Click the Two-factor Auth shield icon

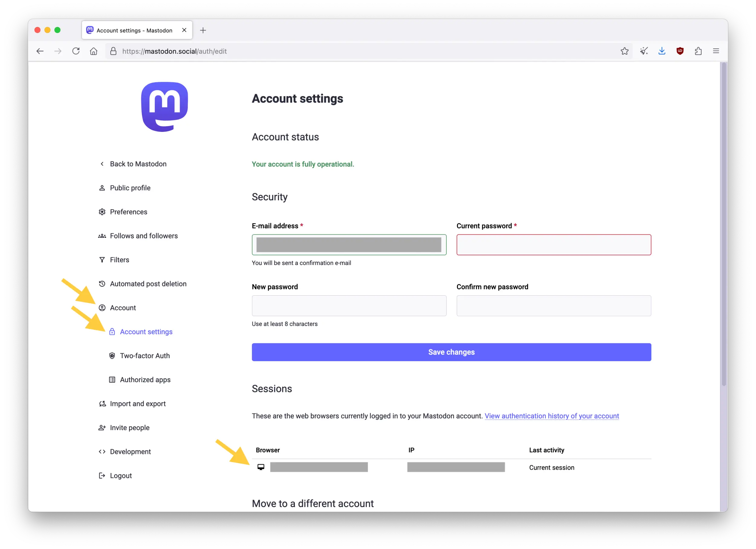(112, 355)
